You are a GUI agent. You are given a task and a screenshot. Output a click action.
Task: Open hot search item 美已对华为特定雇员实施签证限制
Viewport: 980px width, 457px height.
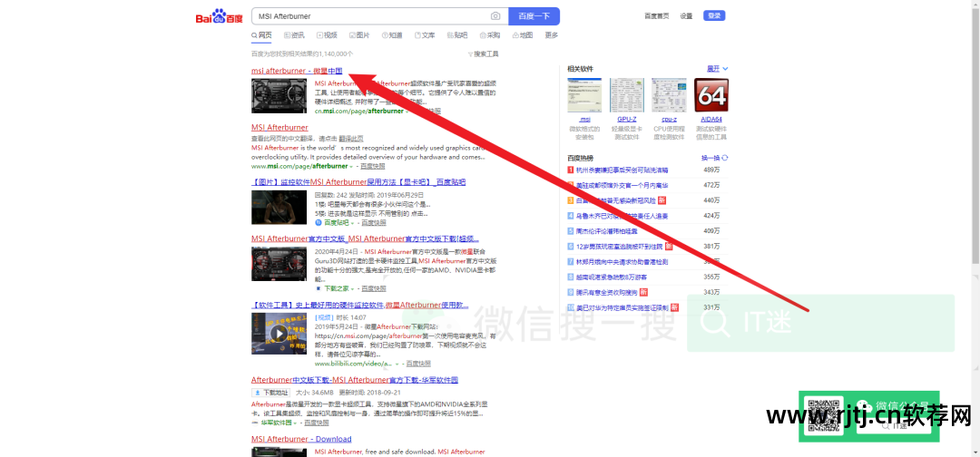point(622,307)
